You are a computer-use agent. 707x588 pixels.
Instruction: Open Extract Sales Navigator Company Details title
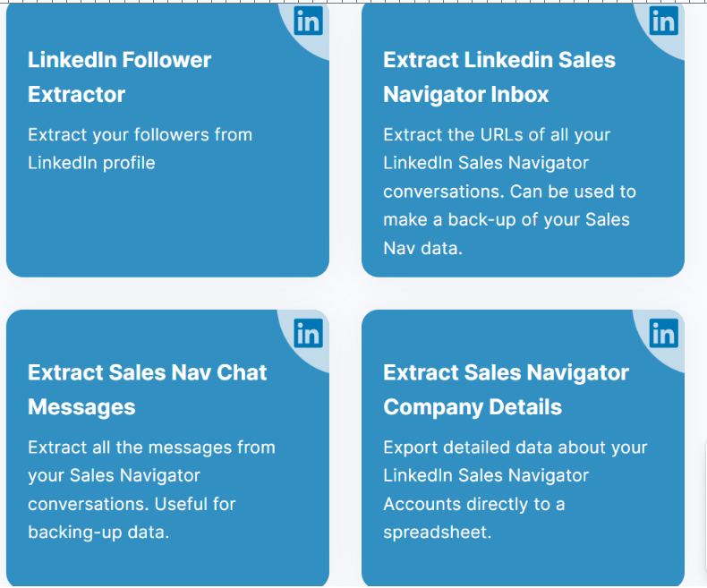click(x=506, y=389)
